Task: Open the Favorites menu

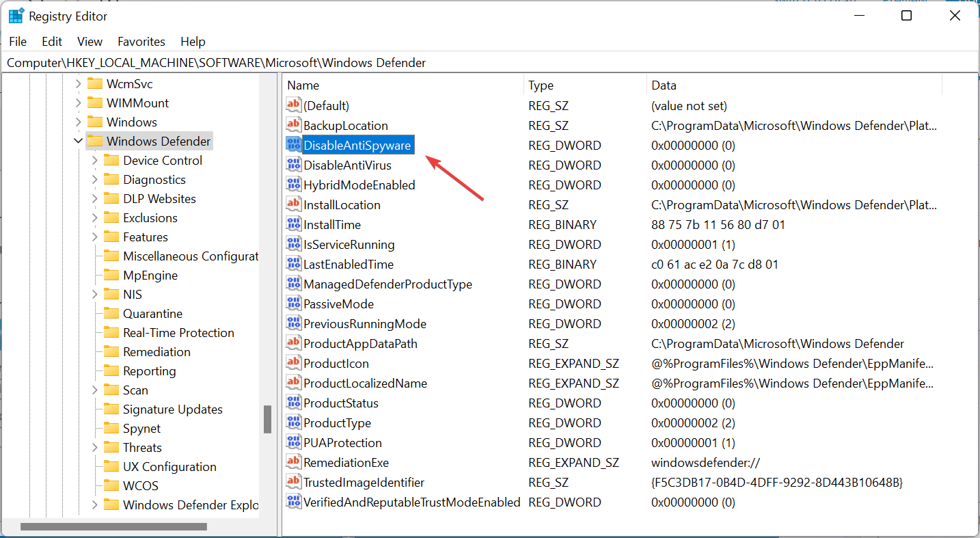Action: point(141,42)
